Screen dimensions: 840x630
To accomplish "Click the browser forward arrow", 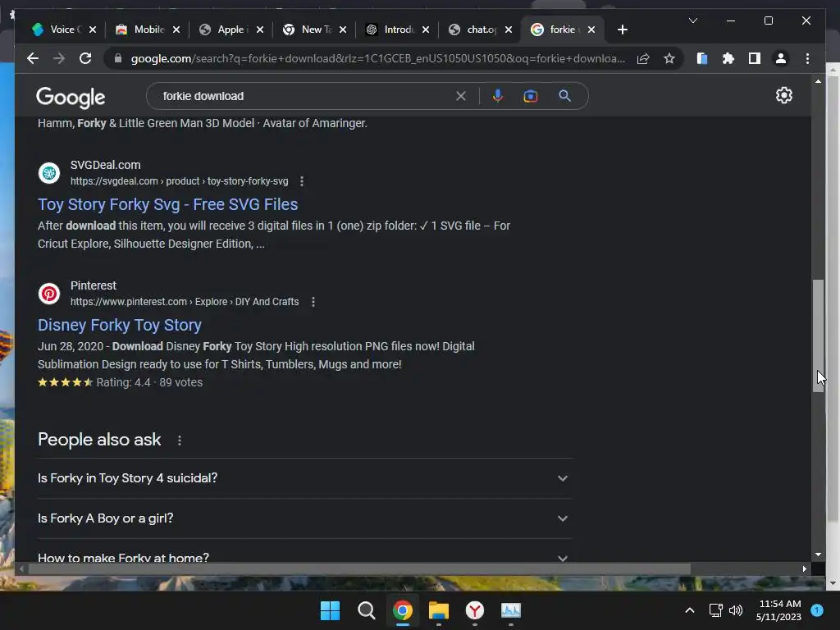I will [x=59, y=58].
